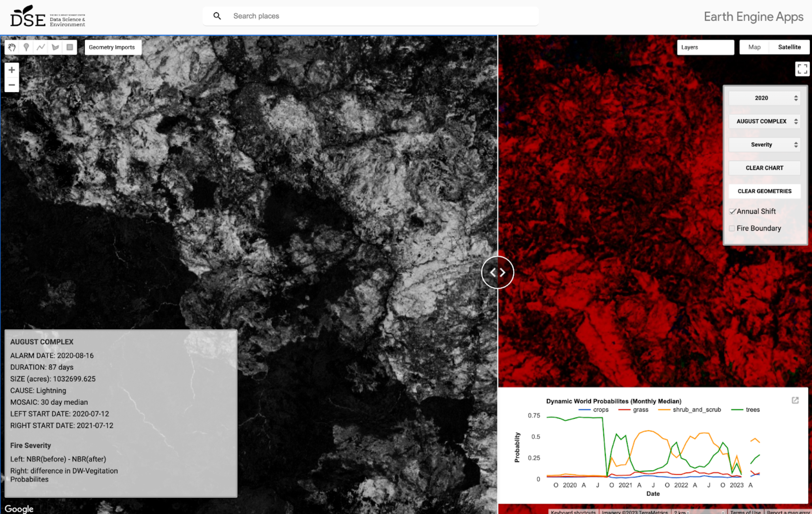Click the shrub_and_scrub legend entry
812x514 pixels.
coord(690,410)
